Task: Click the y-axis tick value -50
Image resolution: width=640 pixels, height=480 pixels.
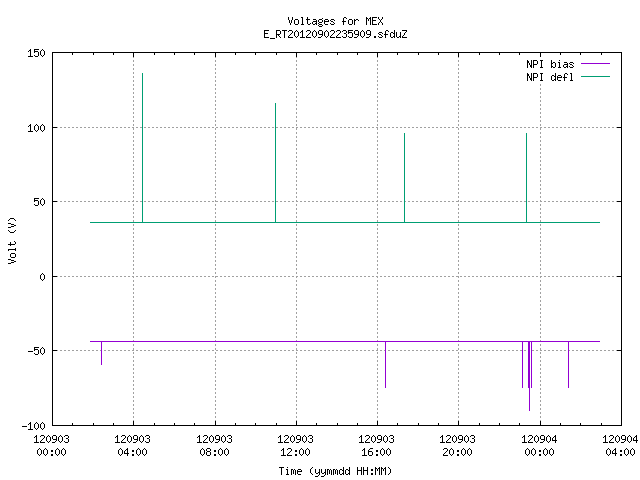Action: click(36, 351)
